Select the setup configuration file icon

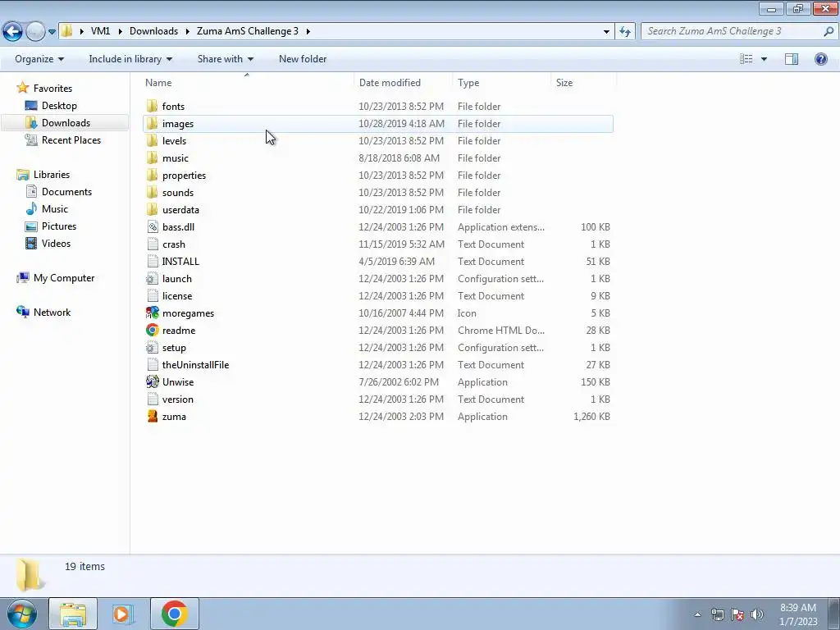152,347
